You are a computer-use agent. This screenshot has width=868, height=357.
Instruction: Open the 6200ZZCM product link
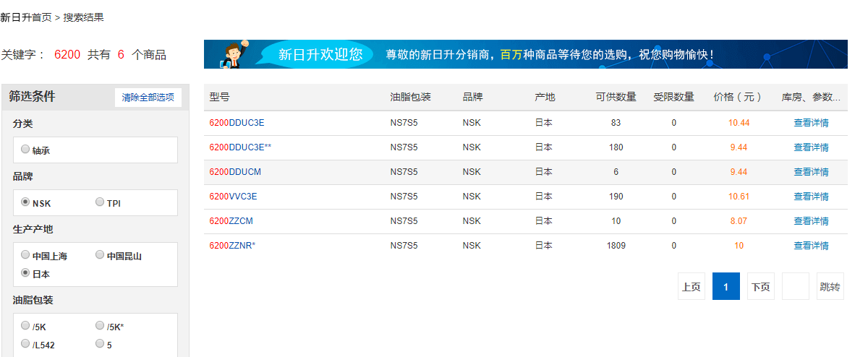[231, 221]
